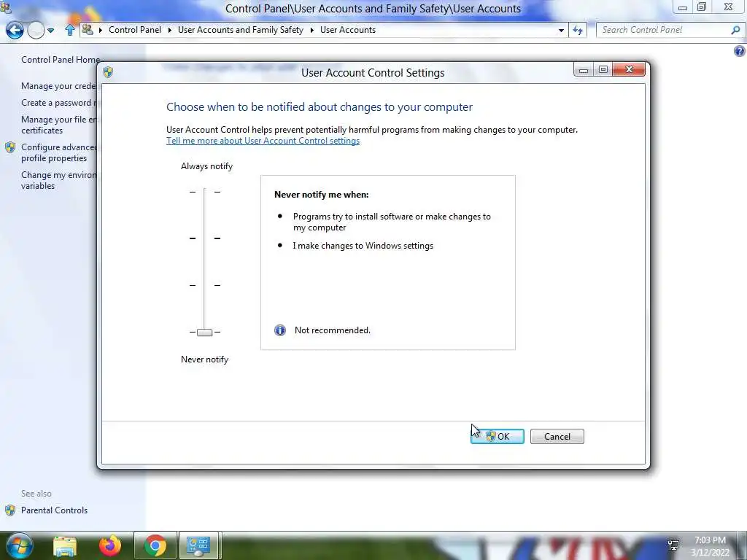
Task: Close the Control Panel window
Action: (728, 7)
